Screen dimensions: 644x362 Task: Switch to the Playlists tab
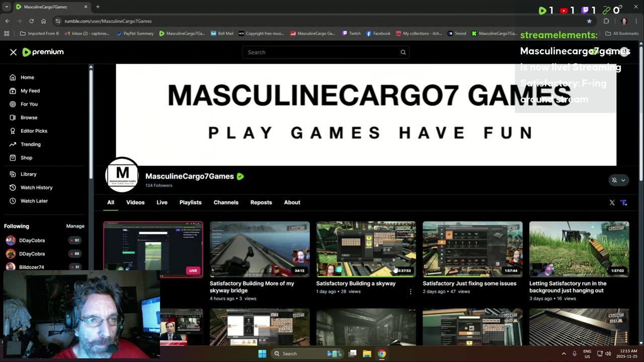coord(190,203)
